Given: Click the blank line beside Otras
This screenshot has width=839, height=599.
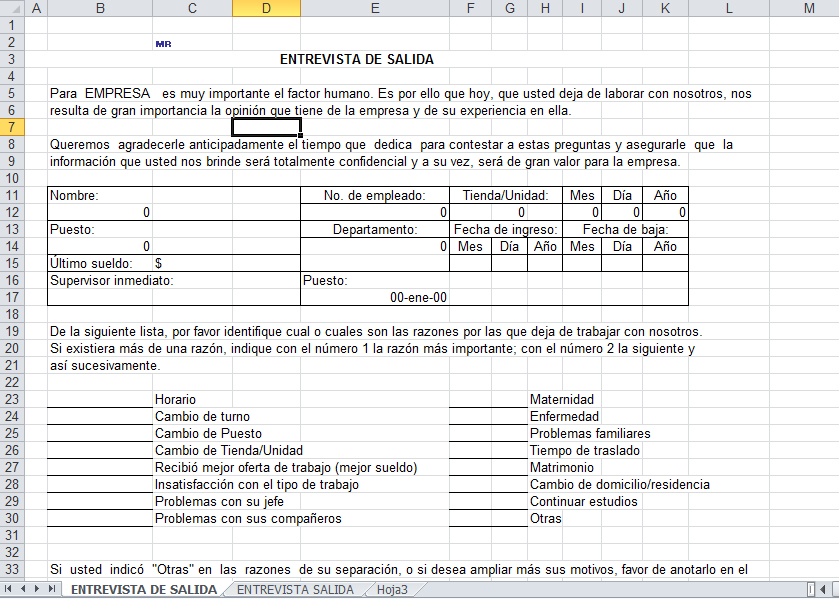Looking at the screenshot, I should [489, 518].
